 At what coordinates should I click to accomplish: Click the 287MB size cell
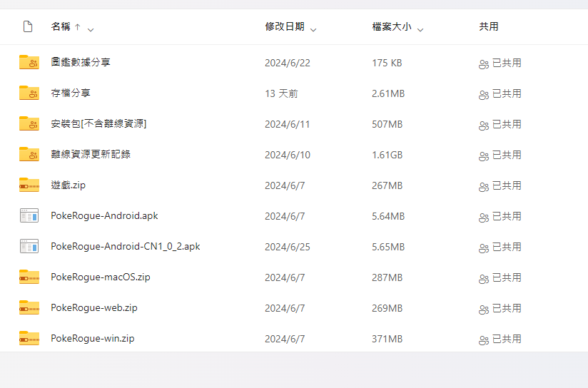tap(387, 277)
